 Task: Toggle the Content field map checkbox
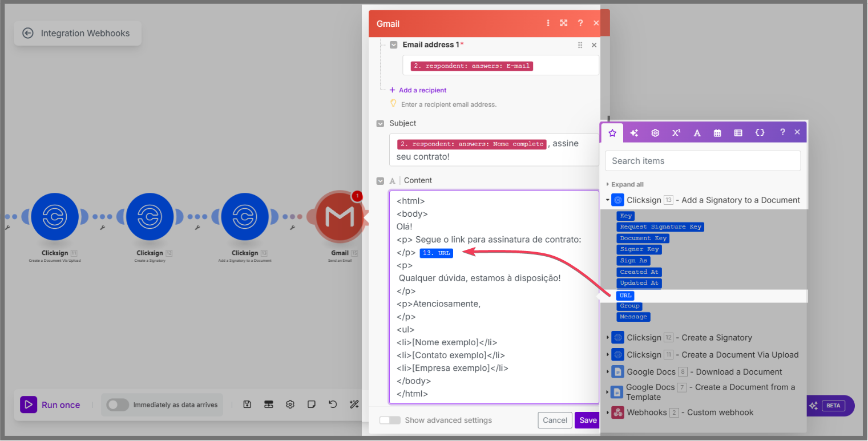click(x=380, y=181)
